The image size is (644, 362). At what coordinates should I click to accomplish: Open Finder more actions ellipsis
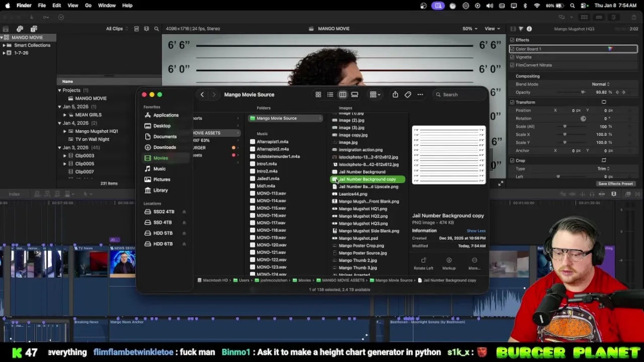[x=420, y=95]
